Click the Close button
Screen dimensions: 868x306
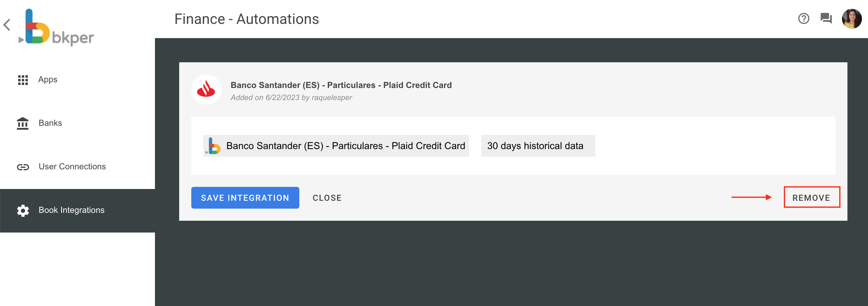click(x=327, y=198)
